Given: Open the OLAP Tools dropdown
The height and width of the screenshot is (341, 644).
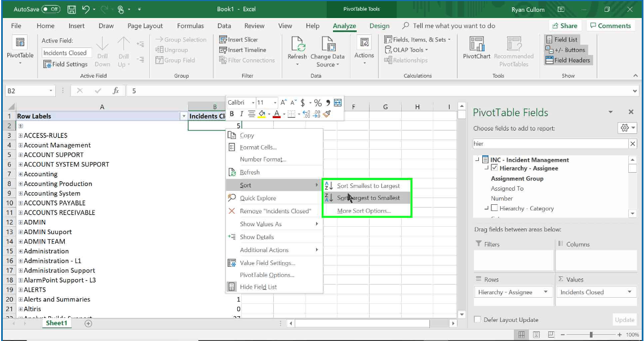Looking at the screenshot, I should [406, 50].
